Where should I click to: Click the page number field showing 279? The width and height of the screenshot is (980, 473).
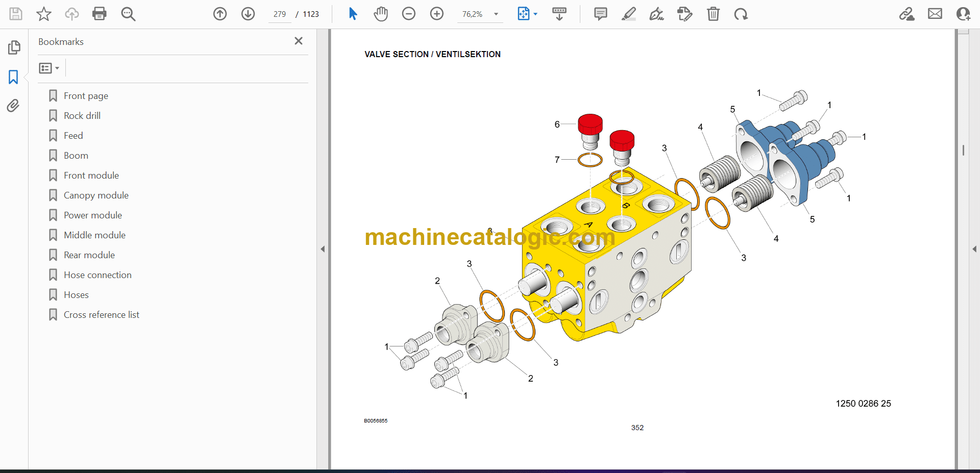pos(279,14)
